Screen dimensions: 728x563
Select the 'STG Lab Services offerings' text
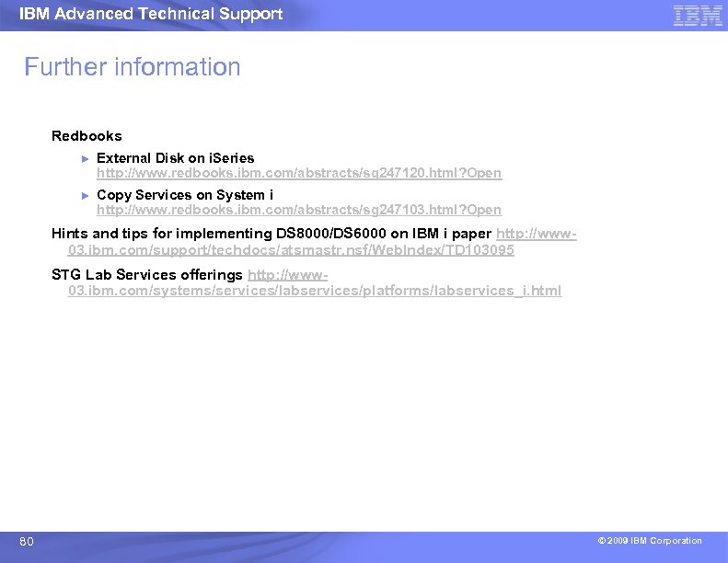[146, 275]
